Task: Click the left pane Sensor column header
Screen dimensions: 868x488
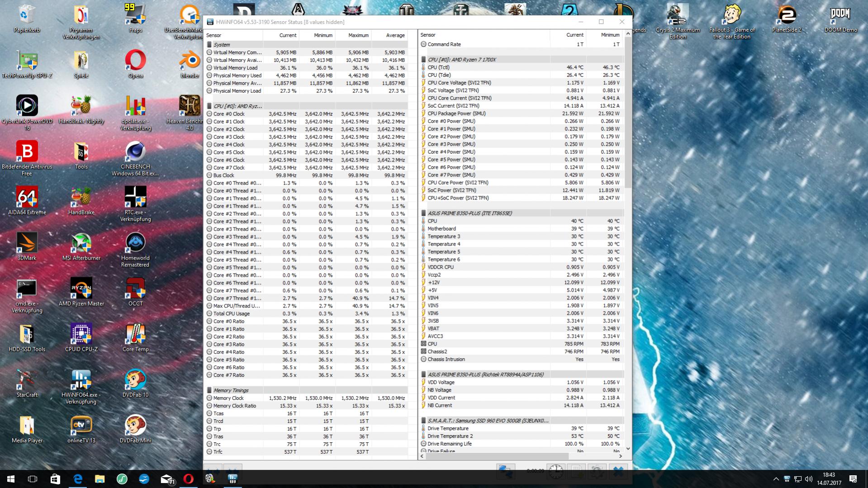Action: click(233, 35)
